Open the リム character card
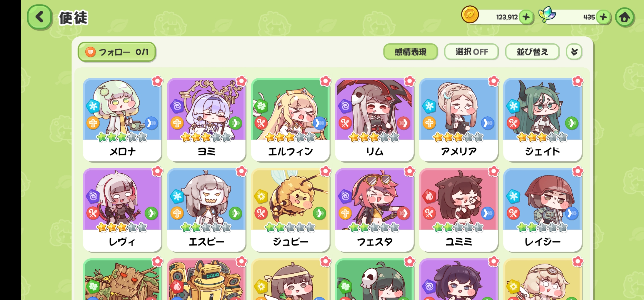The image size is (644, 300). (374, 120)
